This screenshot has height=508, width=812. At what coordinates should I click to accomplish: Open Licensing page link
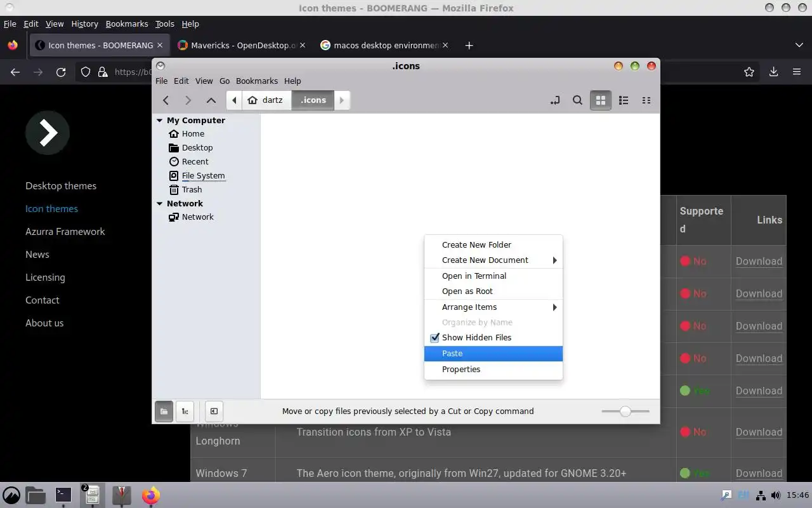coord(45,277)
